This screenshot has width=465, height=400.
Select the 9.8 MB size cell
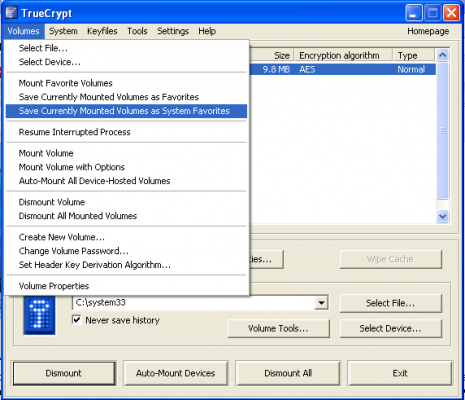click(276, 70)
